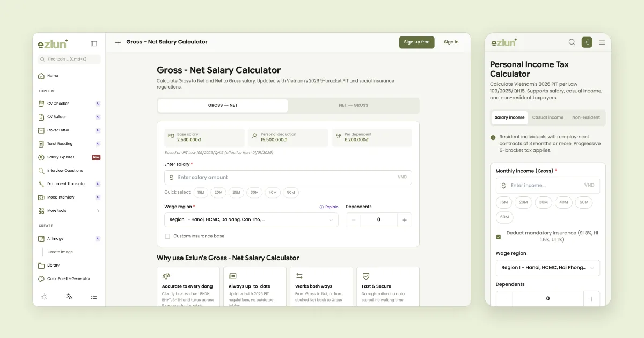The image size is (644, 338).
Task: Open Create image sub-item
Action: (60, 252)
